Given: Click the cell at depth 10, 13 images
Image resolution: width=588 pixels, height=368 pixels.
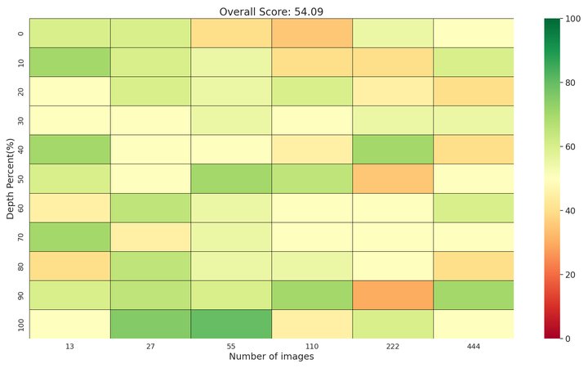Looking at the screenshot, I should click(69, 62).
